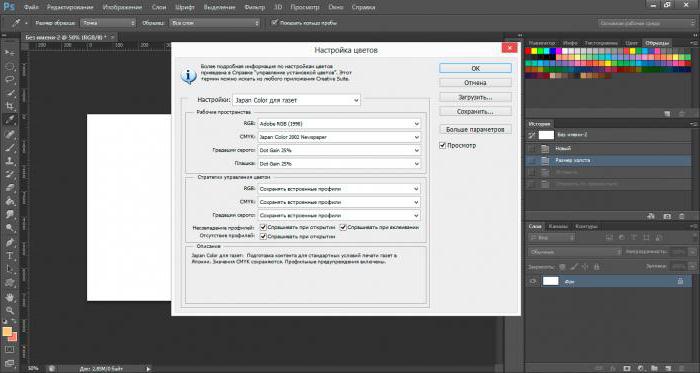Select the Magic Wand tool

(10, 93)
